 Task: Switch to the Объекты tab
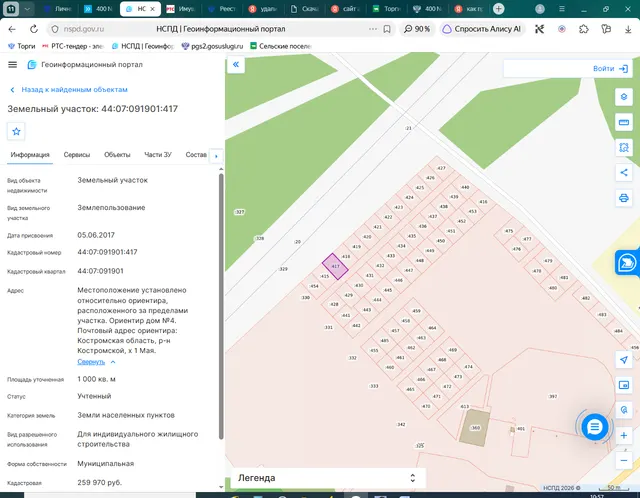point(117,155)
